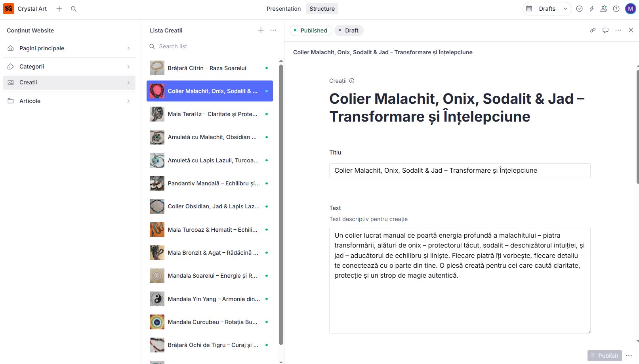639x364 pixels.
Task: Click the document pane vertical scrollbar
Action: pos(637,127)
